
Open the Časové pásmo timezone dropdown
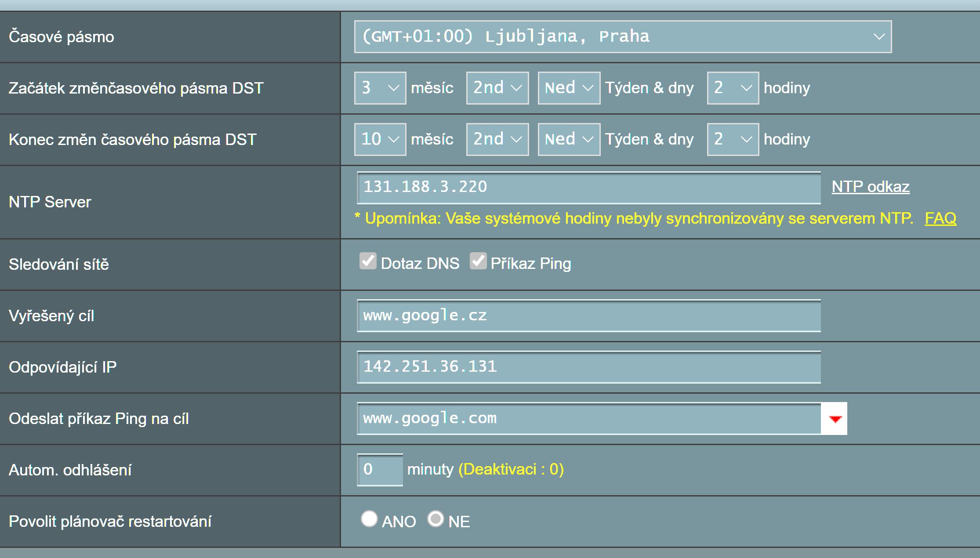tap(623, 37)
